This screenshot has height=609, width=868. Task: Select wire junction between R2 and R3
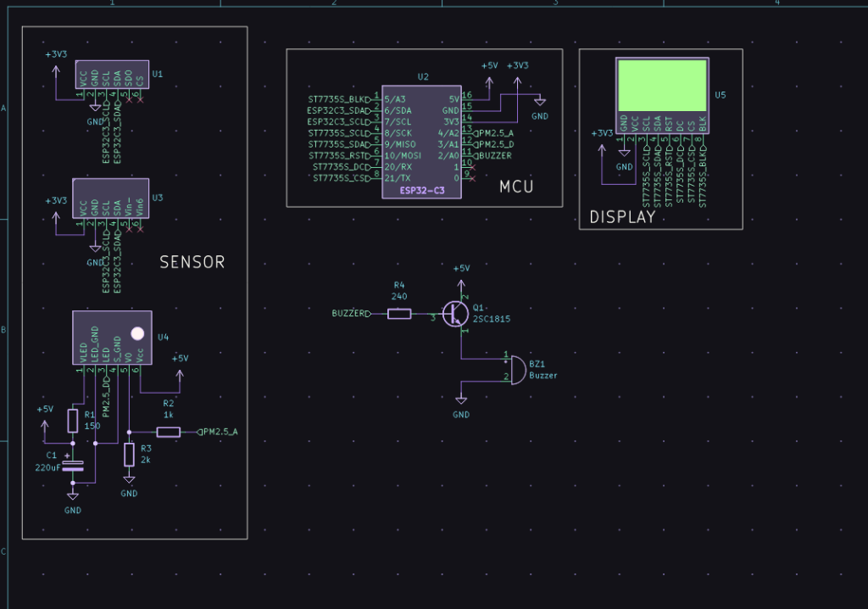click(129, 433)
